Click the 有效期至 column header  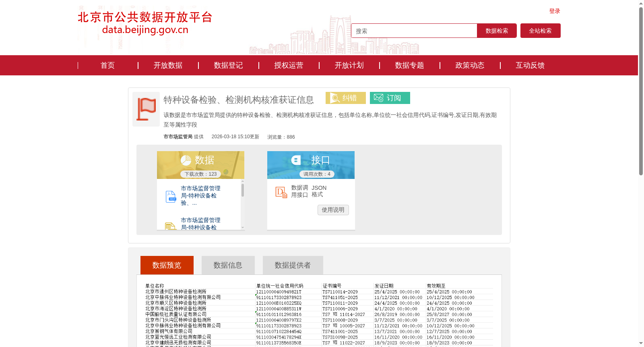[x=436, y=286]
